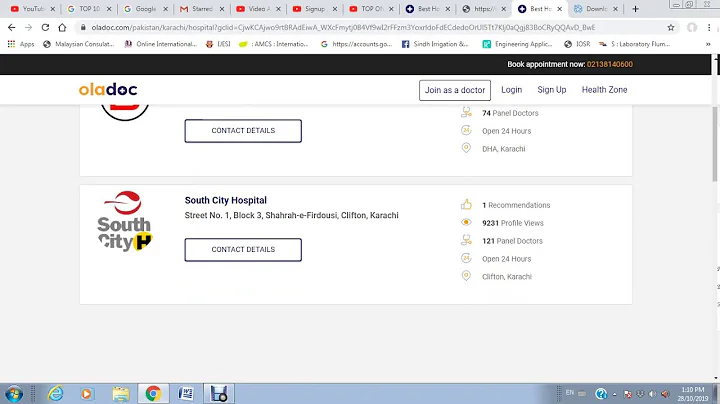Click '1 Recommendations' text
The width and height of the screenshot is (720, 404).
516,205
